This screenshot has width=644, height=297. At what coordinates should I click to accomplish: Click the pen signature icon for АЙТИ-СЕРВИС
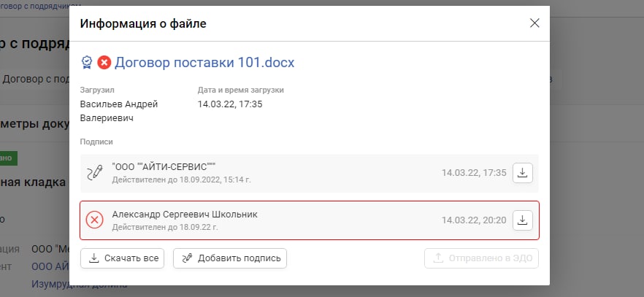click(x=95, y=173)
